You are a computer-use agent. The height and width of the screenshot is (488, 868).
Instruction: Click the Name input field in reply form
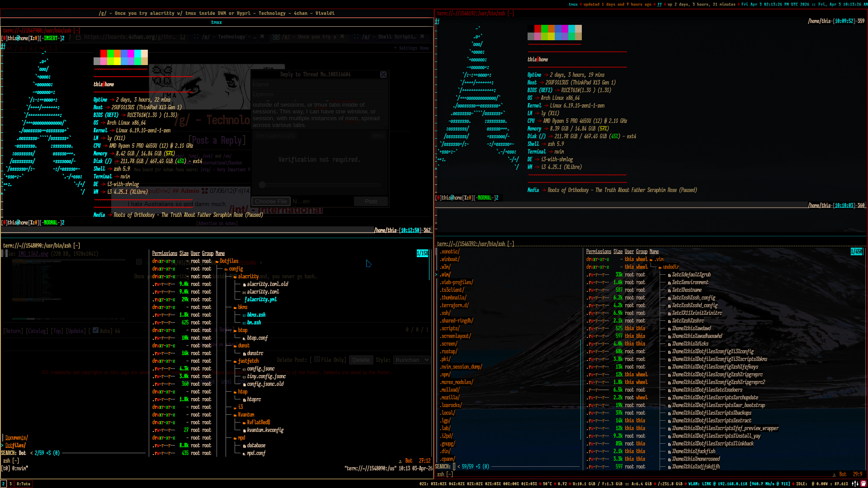coord(319,84)
